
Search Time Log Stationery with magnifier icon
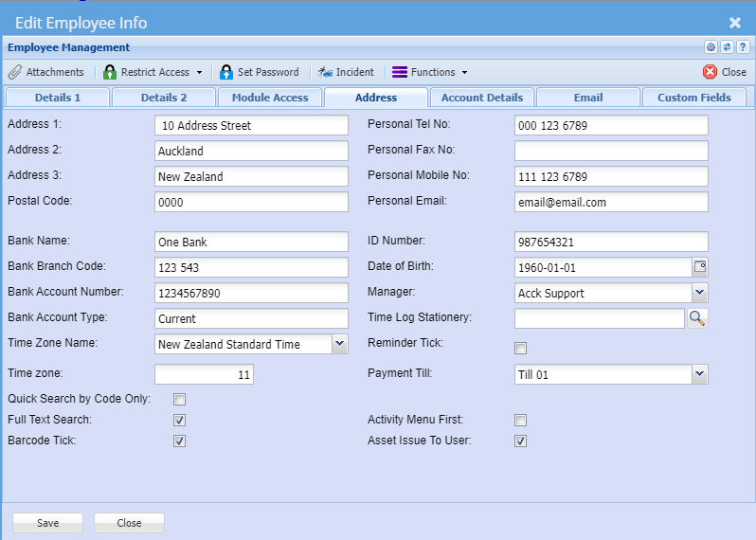click(x=697, y=318)
